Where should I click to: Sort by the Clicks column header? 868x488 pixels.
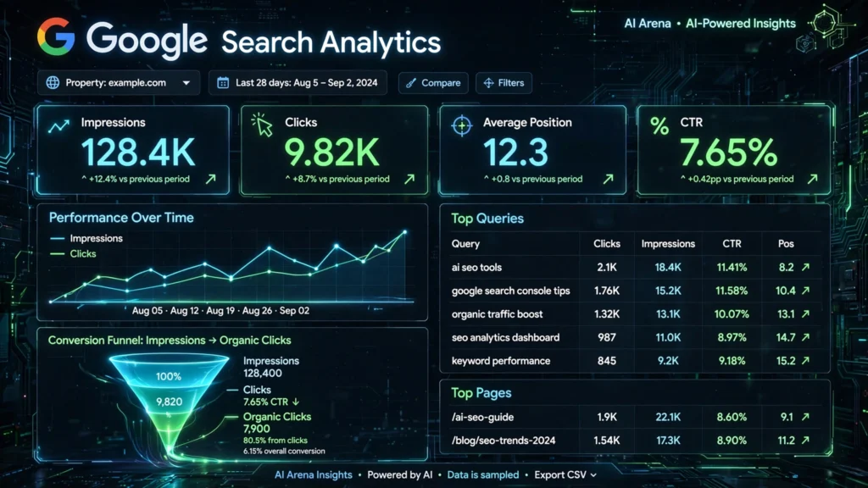607,244
